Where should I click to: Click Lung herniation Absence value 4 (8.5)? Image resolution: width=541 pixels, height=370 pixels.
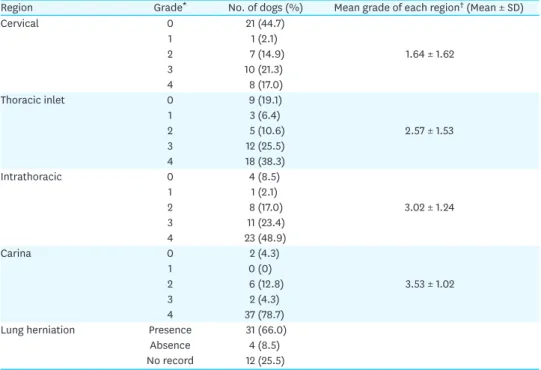[265, 345]
